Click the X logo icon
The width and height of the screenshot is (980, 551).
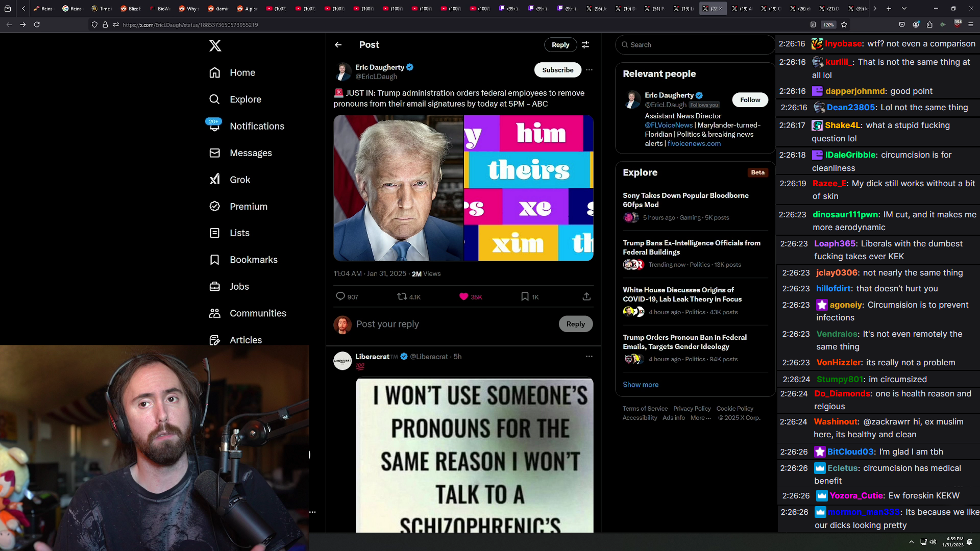(215, 45)
